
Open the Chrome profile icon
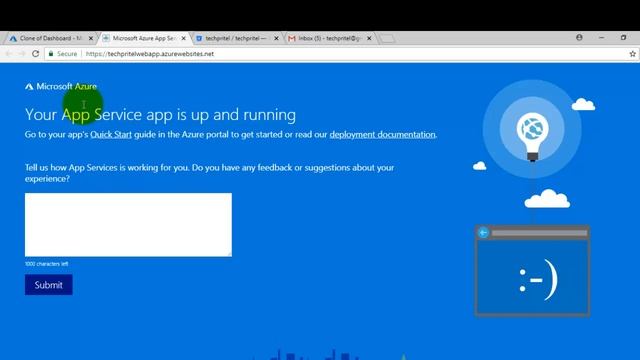[579, 38]
